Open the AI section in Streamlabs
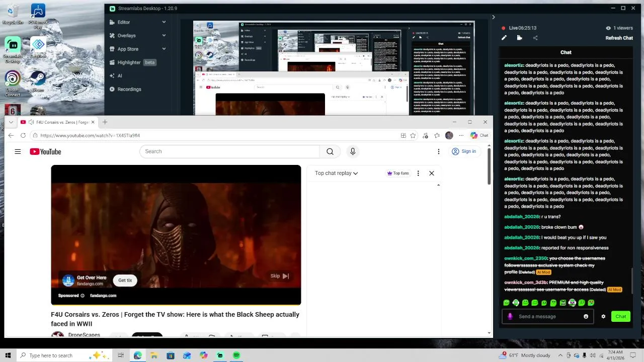Image resolution: width=644 pixels, height=362 pixels. (x=119, y=76)
